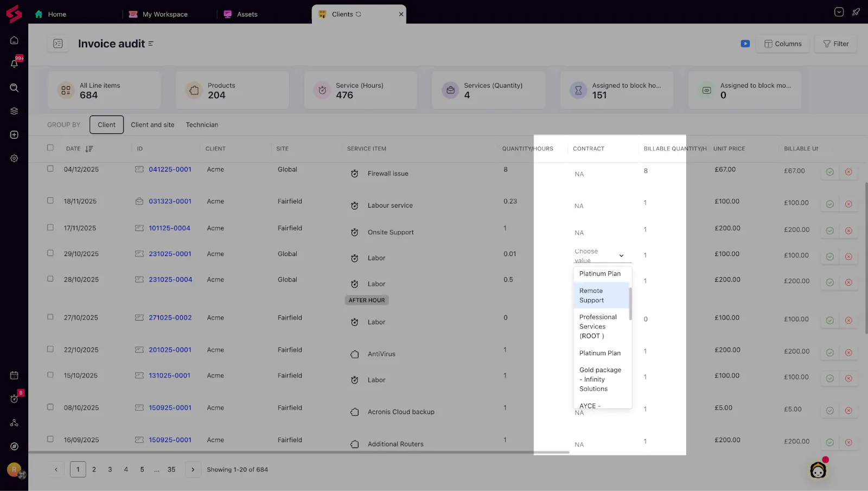Click the Filter button
The image size is (868, 491).
pyautogui.click(x=836, y=44)
